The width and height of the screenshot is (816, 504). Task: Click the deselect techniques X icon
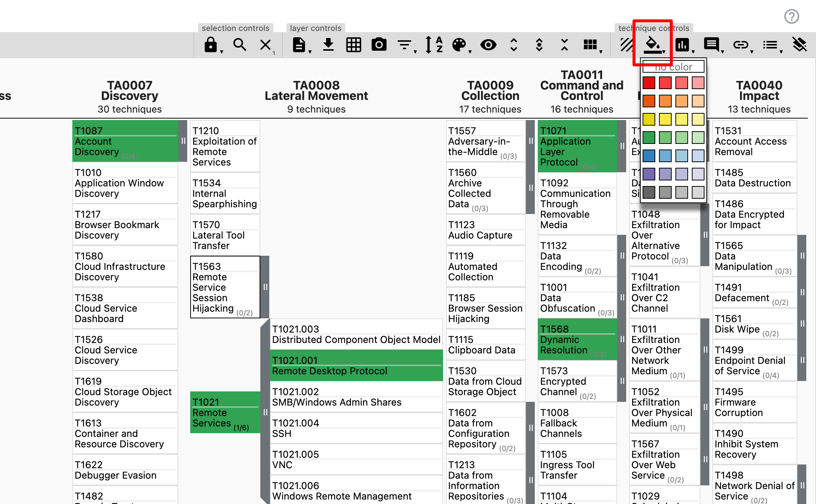click(265, 45)
